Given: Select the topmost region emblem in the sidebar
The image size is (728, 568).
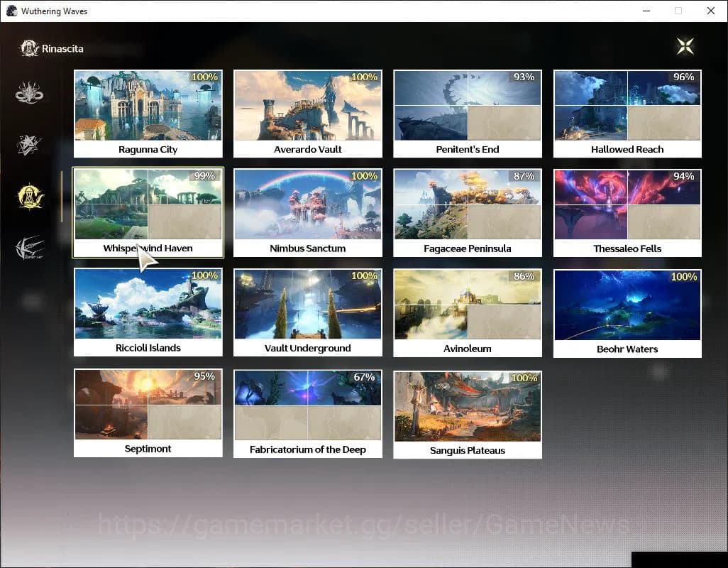Looking at the screenshot, I should 29,92.
